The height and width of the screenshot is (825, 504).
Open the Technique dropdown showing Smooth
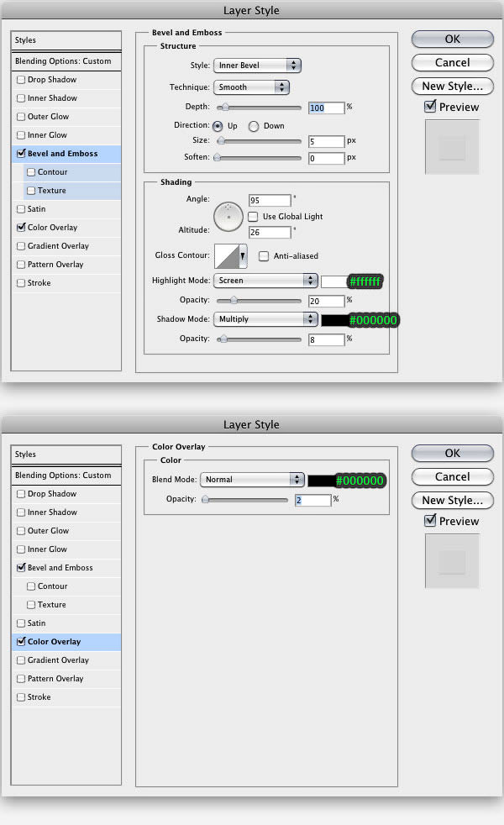pos(251,87)
